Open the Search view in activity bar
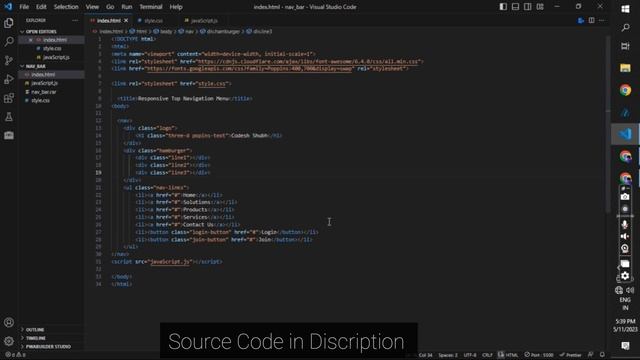The height and width of the screenshot is (360, 640). tap(9, 42)
